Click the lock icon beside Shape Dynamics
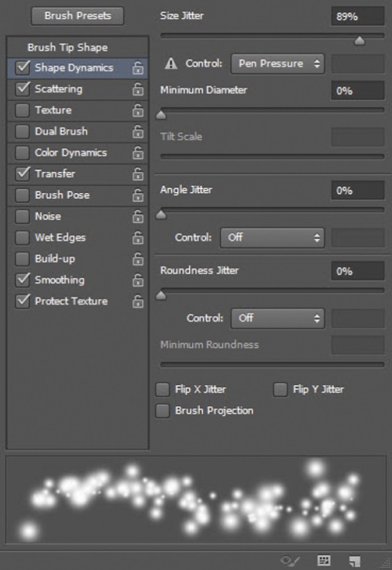This screenshot has height=570, width=392. pyautogui.click(x=138, y=68)
